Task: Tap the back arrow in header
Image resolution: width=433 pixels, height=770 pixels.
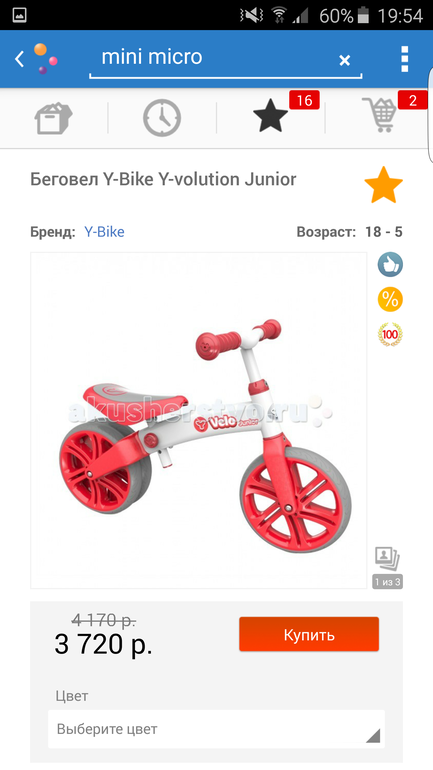Action: tap(19, 59)
